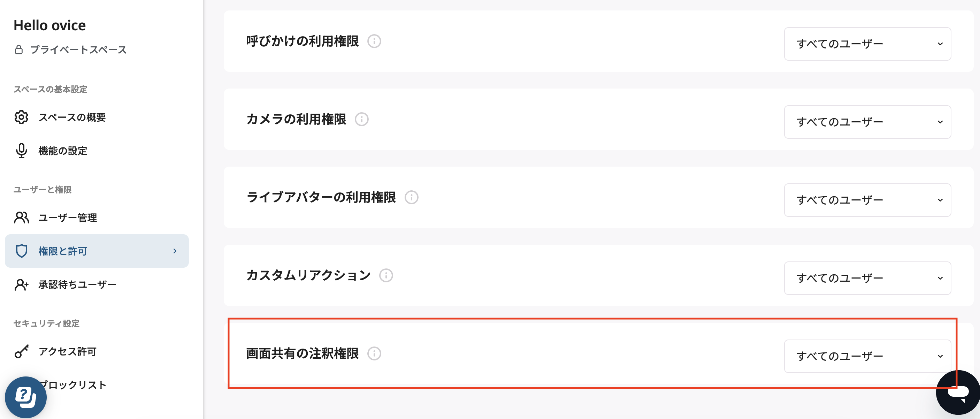This screenshot has width=980, height=419.
Task: Select the スペースの概要 gear icon
Action: click(22, 117)
